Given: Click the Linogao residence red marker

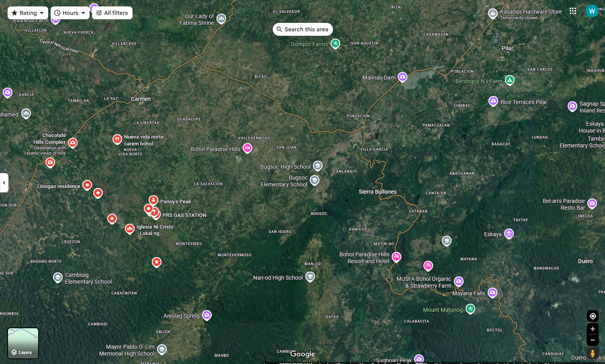Looking at the screenshot, I should (x=87, y=185).
